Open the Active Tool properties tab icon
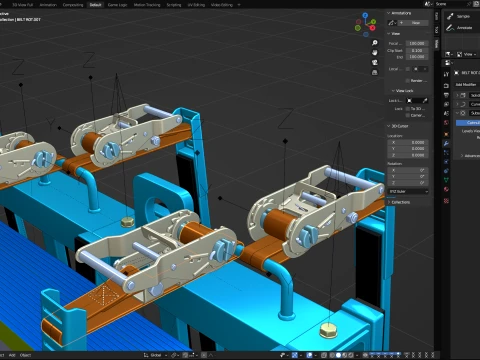This screenshot has width=480, height=360. click(x=446, y=75)
